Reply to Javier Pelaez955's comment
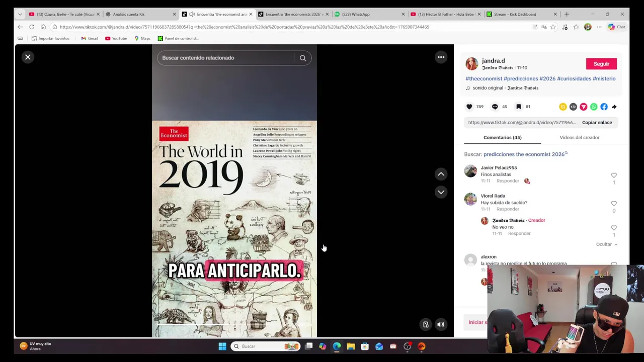Viewport: 644px width, 362px height. pos(508,181)
